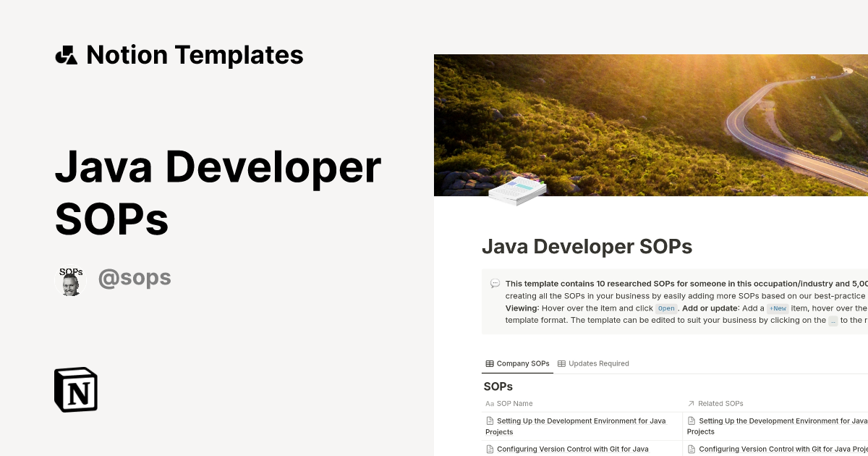This screenshot has width=868, height=456.
Task: Click the black Notion "N" logo
Action: pyautogui.click(x=76, y=389)
